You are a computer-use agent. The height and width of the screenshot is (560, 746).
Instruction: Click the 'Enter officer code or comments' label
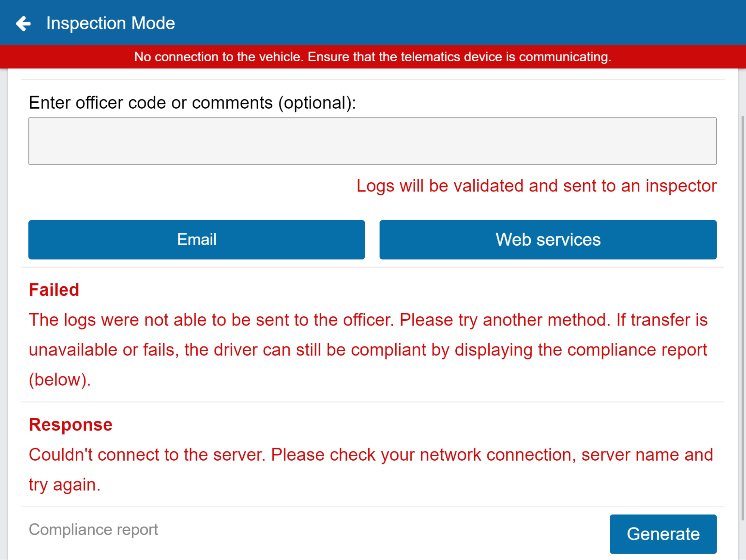192,103
